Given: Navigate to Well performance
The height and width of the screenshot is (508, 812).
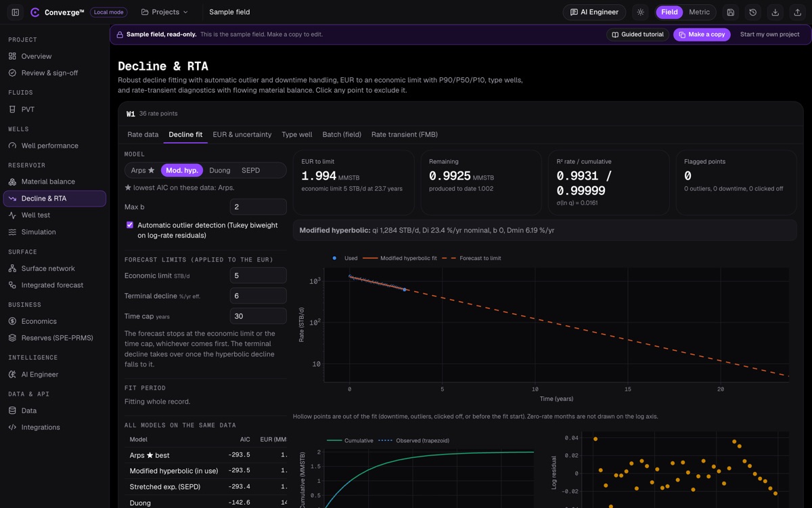Looking at the screenshot, I should (54, 146).
